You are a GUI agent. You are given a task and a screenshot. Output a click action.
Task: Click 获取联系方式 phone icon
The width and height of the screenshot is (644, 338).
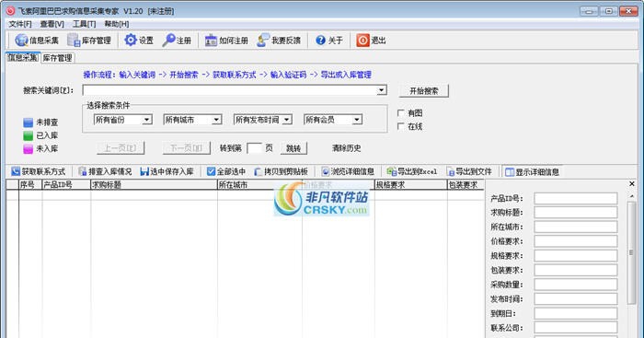tap(16, 171)
